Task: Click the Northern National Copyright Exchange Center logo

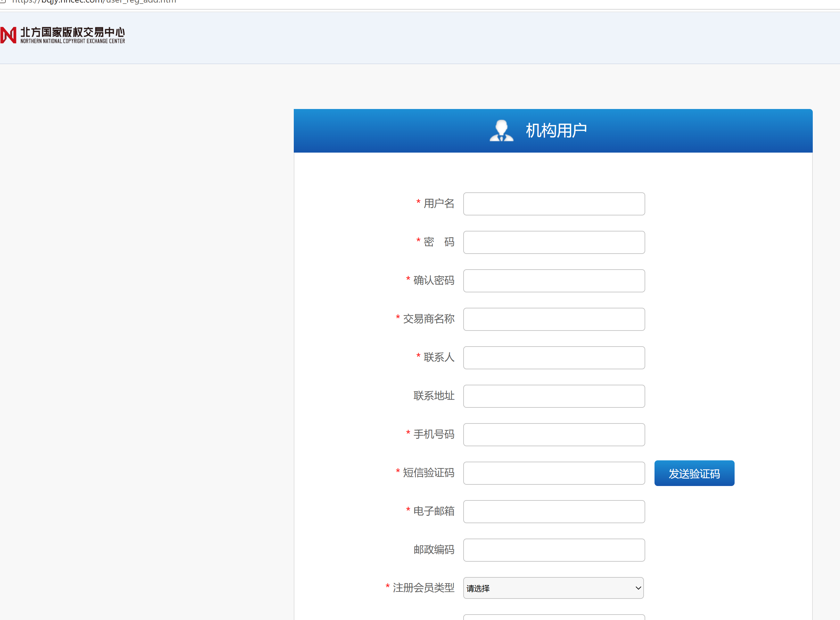Action: (x=62, y=35)
